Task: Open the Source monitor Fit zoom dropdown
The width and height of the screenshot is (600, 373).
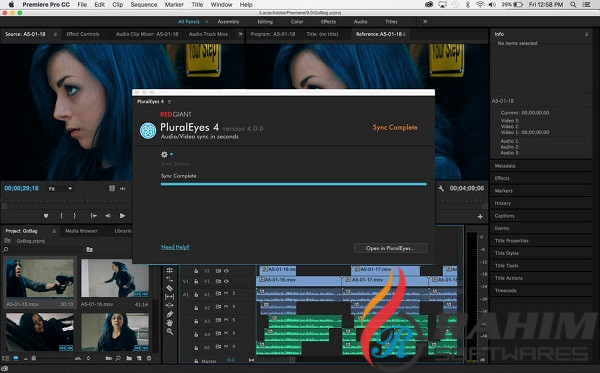Action: point(60,189)
